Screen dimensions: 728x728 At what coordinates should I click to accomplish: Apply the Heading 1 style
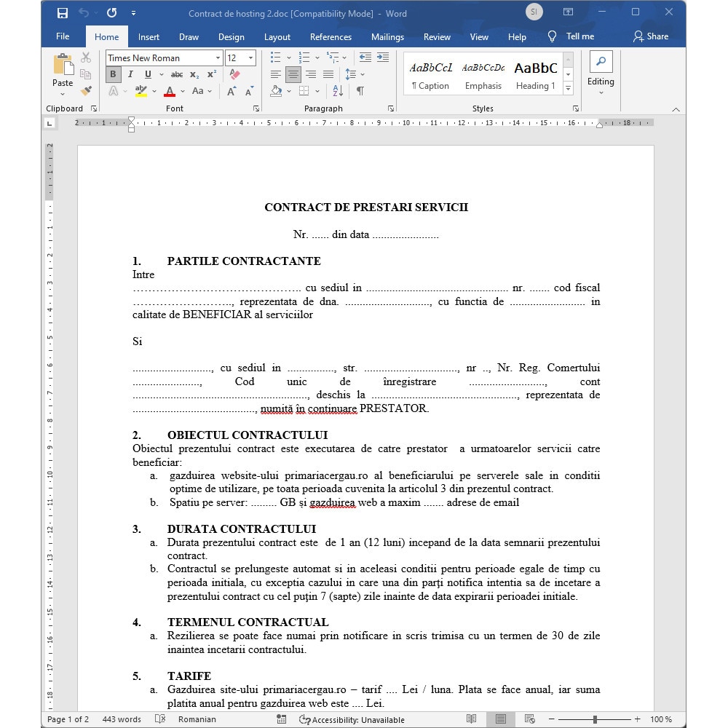pyautogui.click(x=535, y=74)
